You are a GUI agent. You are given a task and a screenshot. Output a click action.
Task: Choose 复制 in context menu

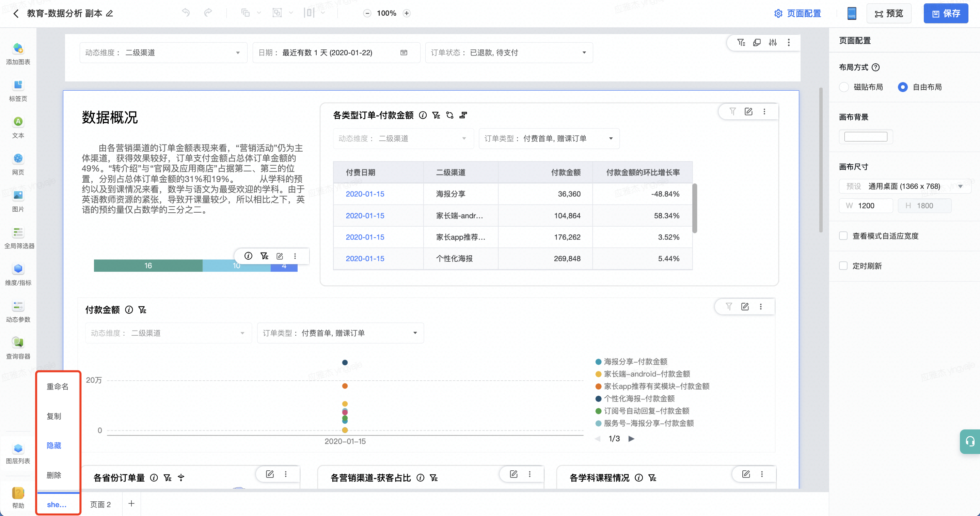point(54,416)
